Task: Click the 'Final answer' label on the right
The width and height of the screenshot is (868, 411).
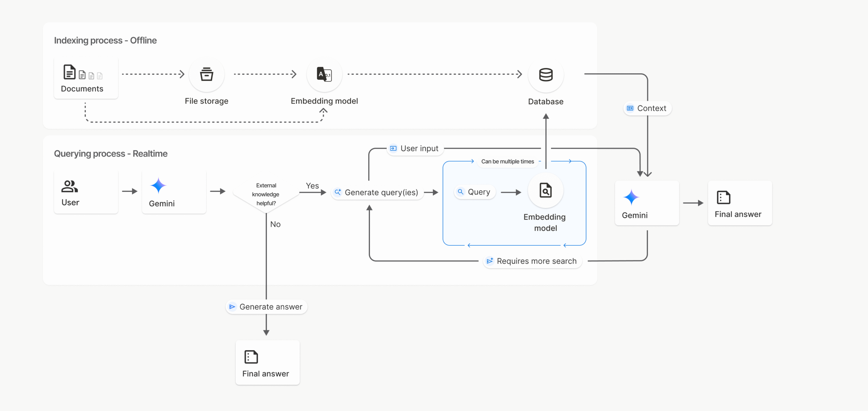Action: (x=738, y=214)
